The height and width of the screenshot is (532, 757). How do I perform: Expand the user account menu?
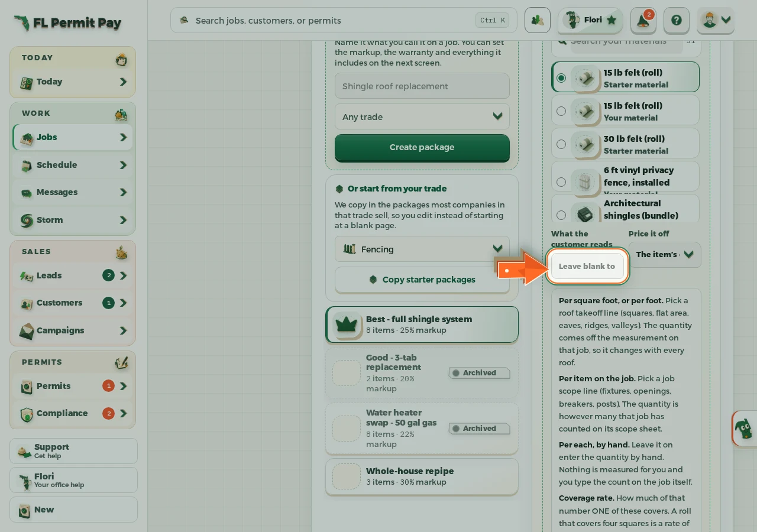(716, 20)
